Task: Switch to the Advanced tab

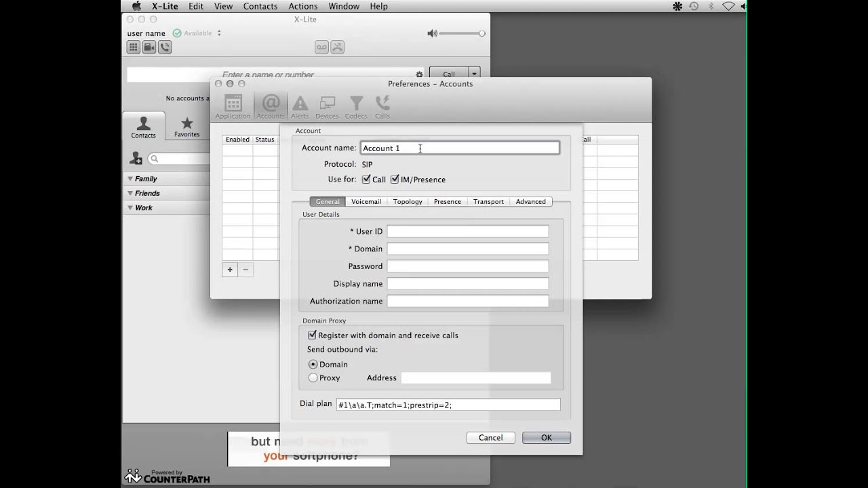Action: point(530,201)
